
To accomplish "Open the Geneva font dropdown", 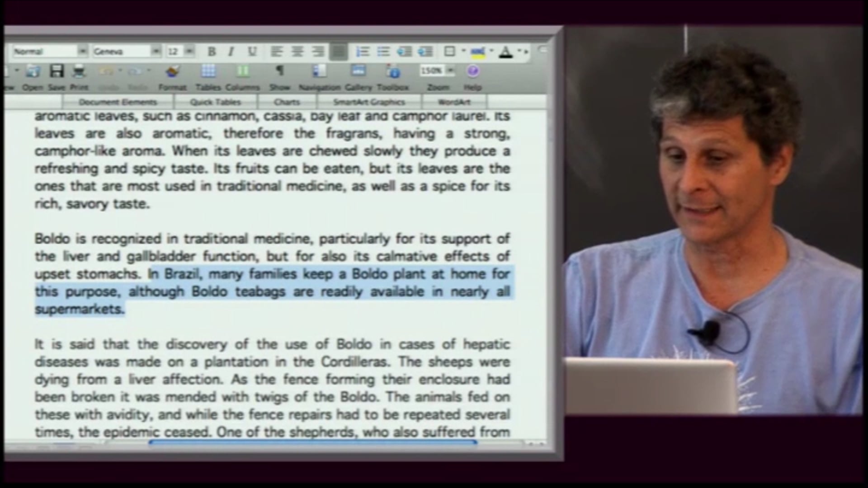I will [x=156, y=52].
